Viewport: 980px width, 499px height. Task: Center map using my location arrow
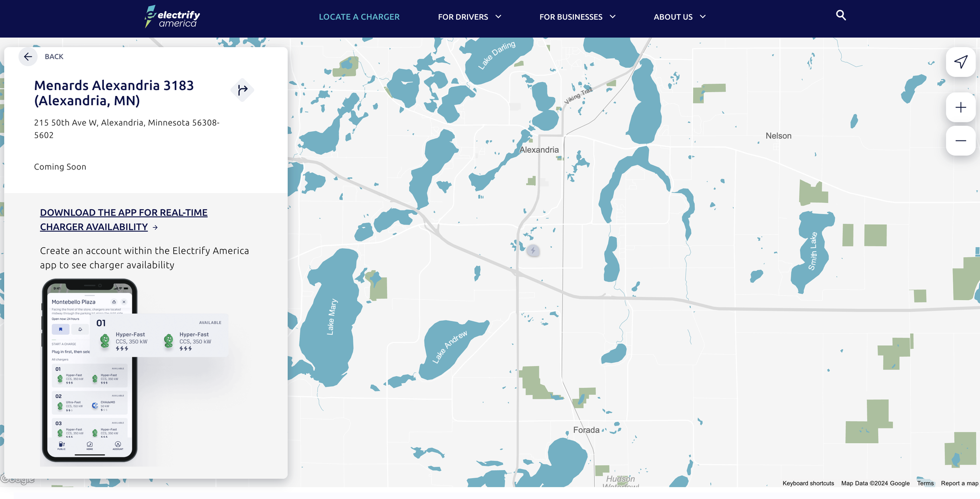tap(960, 62)
